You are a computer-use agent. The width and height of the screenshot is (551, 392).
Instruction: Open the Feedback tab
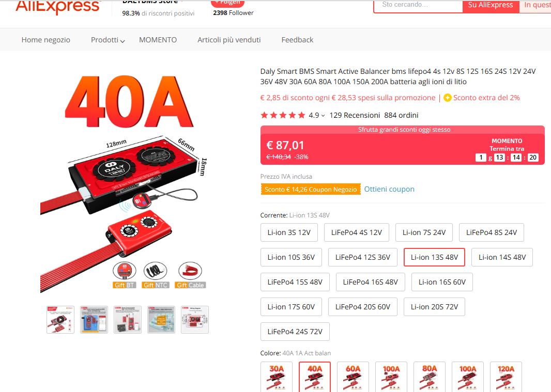tap(297, 40)
